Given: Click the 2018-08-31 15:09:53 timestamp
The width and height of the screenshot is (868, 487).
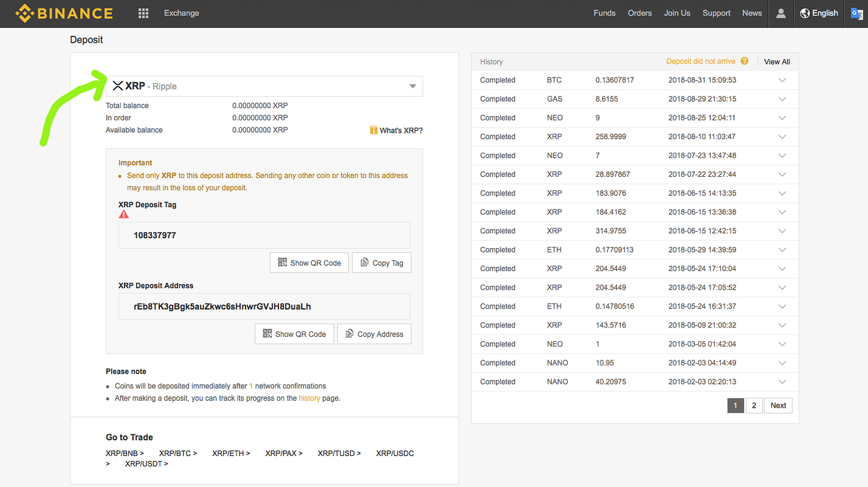Looking at the screenshot, I should (702, 81).
